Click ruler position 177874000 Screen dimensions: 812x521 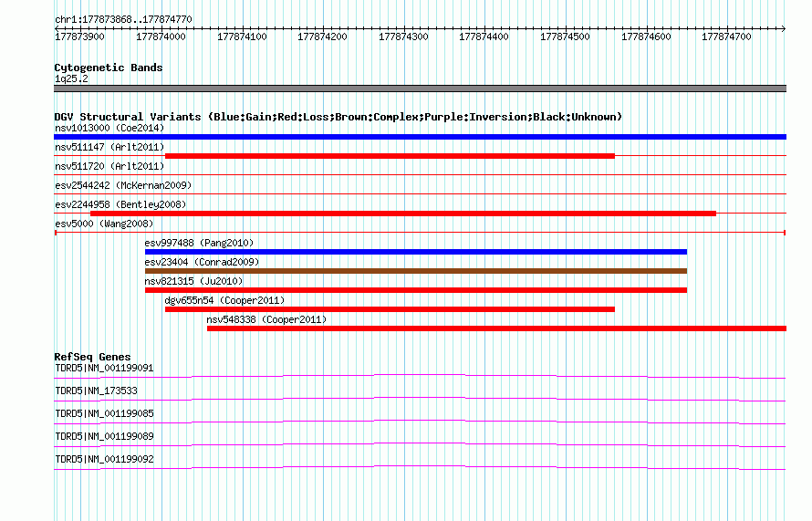(161, 36)
